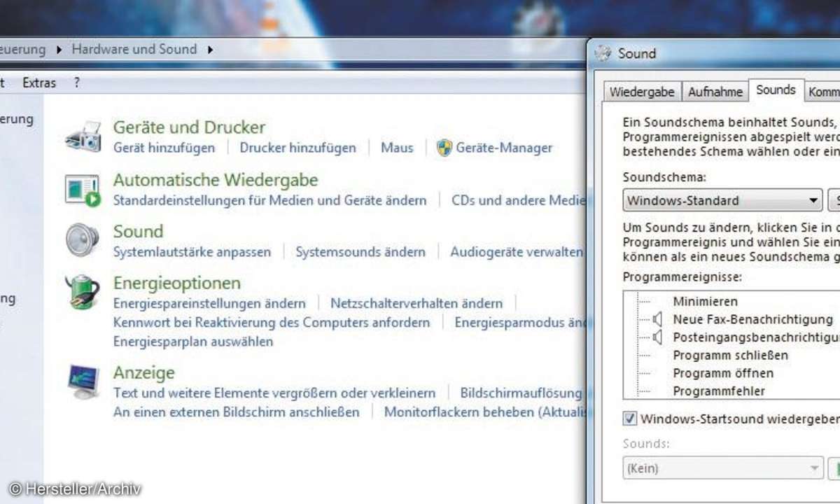The width and height of the screenshot is (840, 504).
Task: Open the Anzeige heading link
Action: 143,372
